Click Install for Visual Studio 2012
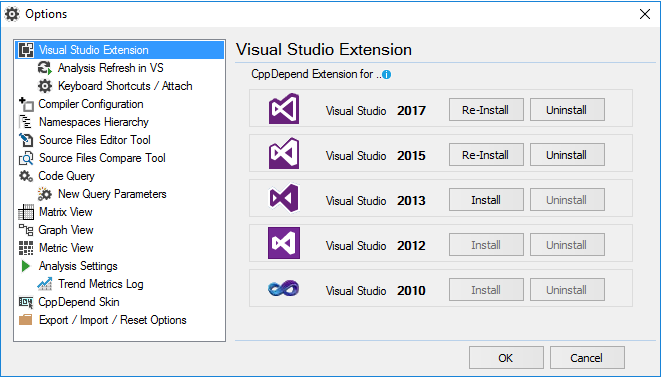Viewport: 662px width, 377px height. (486, 245)
